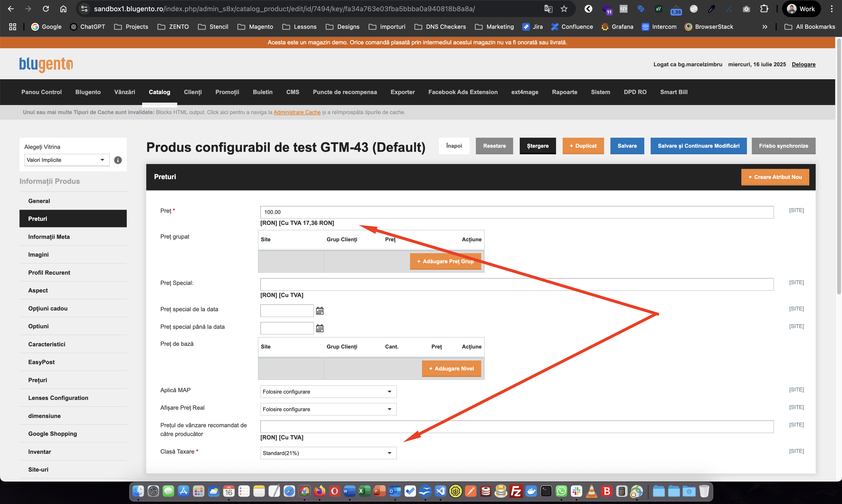Click the Google Translate icon in the address bar
The image size is (842, 504).
pyautogui.click(x=548, y=9)
